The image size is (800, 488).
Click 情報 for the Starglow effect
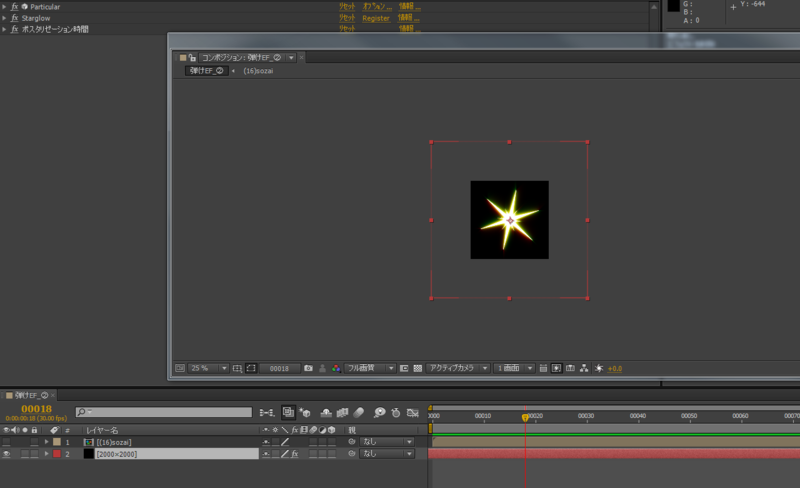[409, 18]
